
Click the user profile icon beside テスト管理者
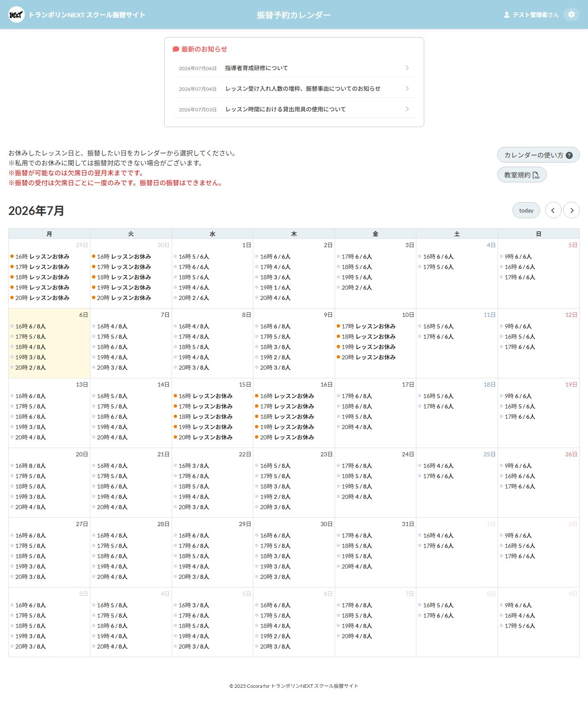click(506, 15)
